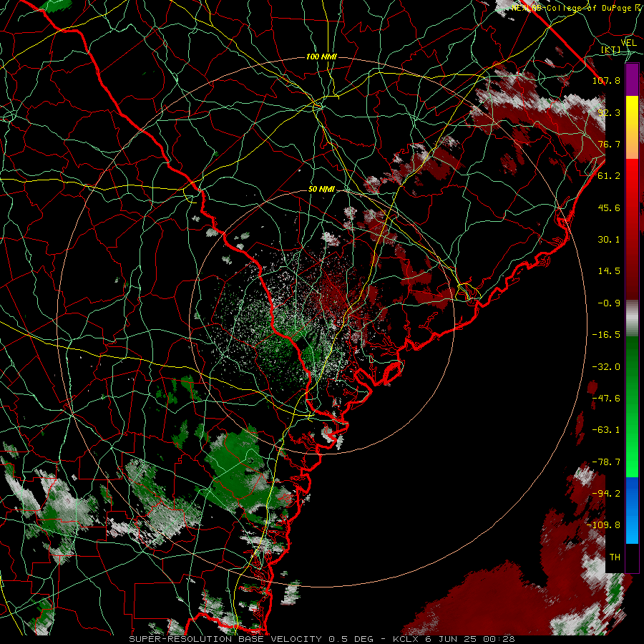Click the -109.8 scale value
This screenshot has height=644, width=644.
point(603,525)
